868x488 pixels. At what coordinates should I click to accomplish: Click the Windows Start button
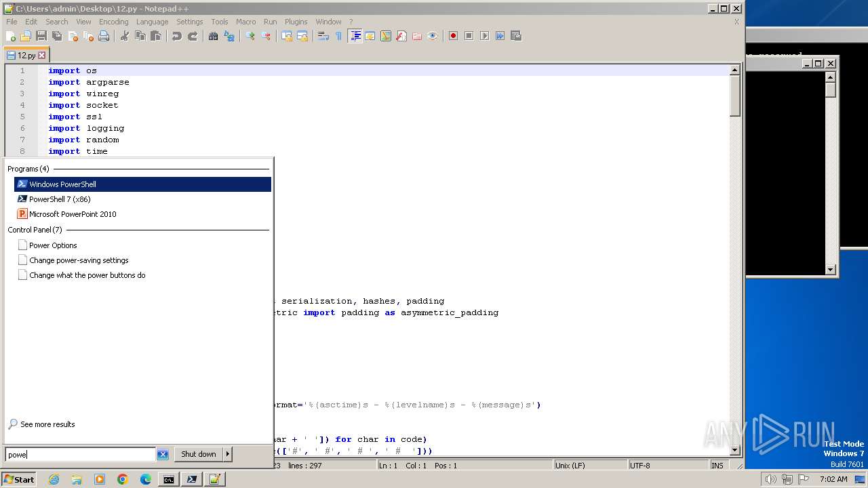coord(19,479)
